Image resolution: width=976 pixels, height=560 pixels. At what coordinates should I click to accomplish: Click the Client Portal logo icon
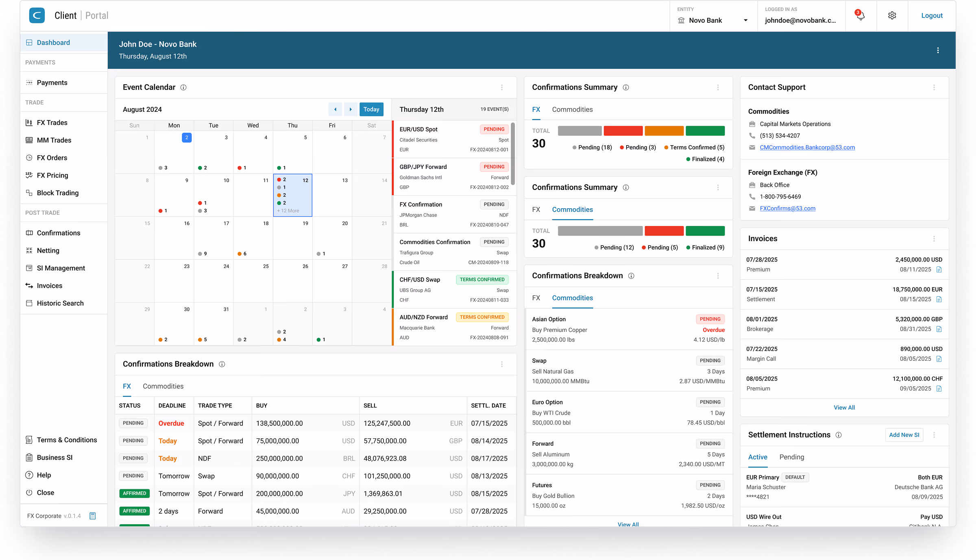pos(37,15)
